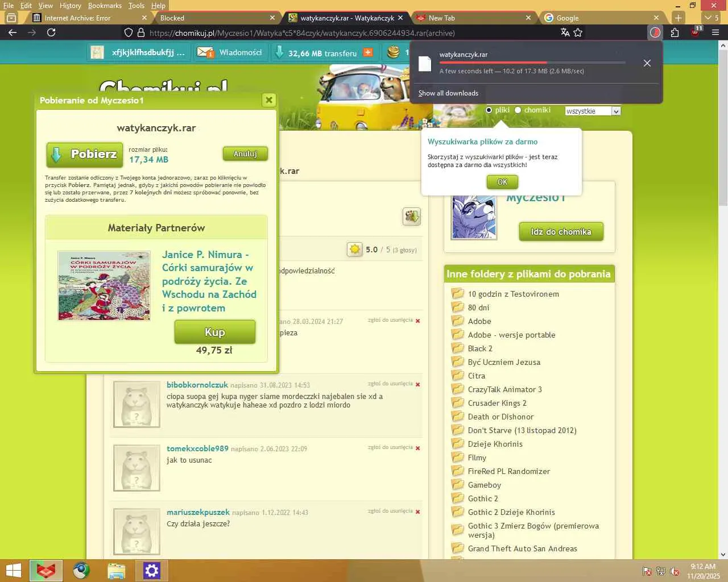Open the Bookmarks menu

click(x=105, y=5)
